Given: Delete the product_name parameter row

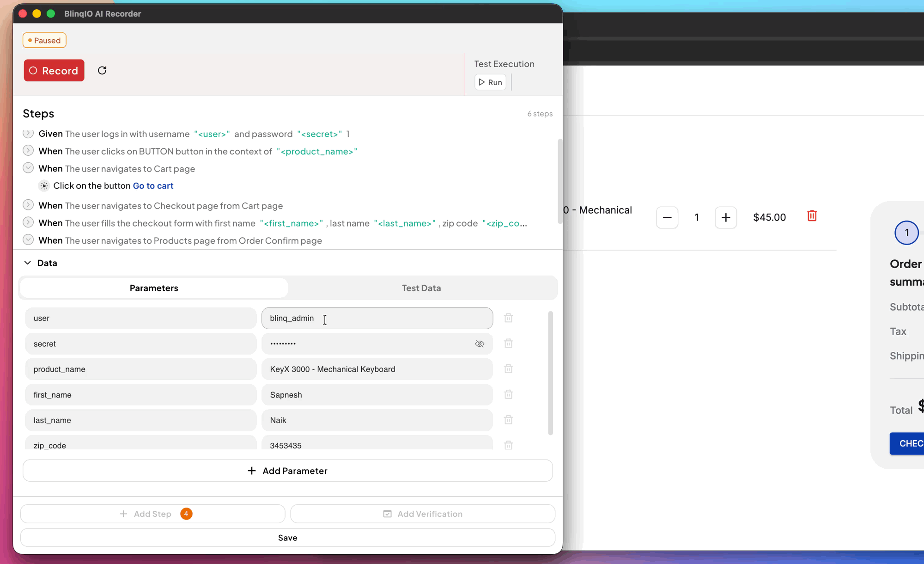Looking at the screenshot, I should (508, 369).
